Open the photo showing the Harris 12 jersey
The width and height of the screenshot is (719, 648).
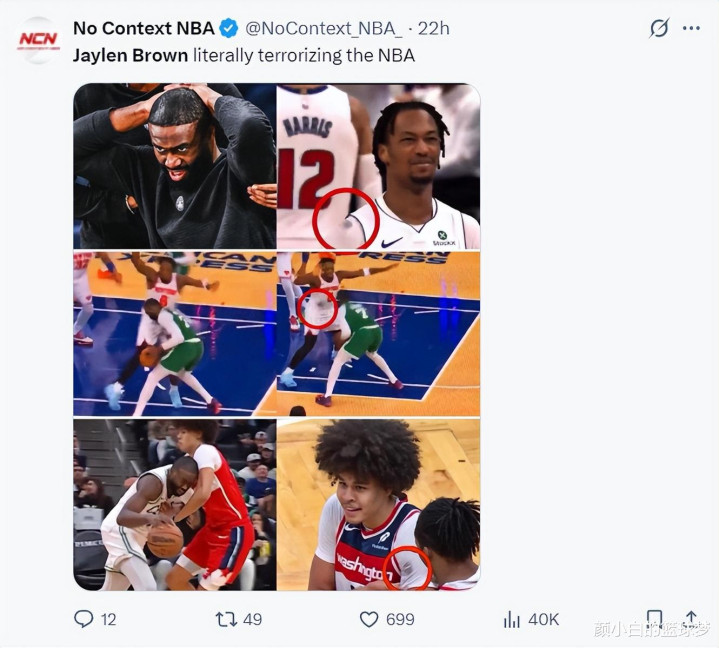(x=378, y=166)
